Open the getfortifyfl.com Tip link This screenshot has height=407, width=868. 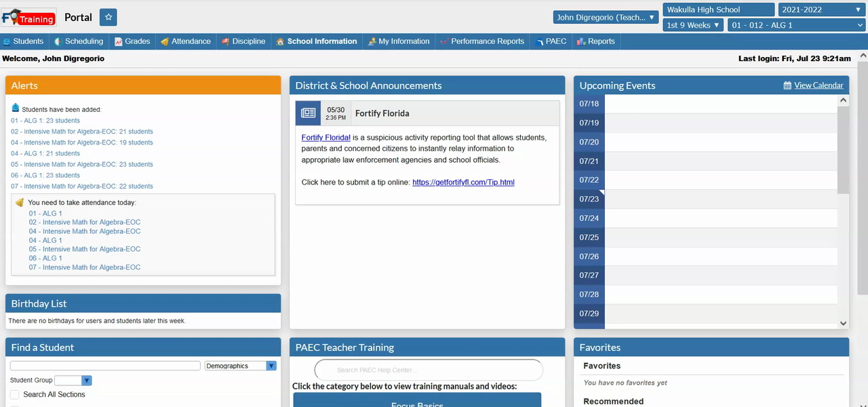(463, 182)
